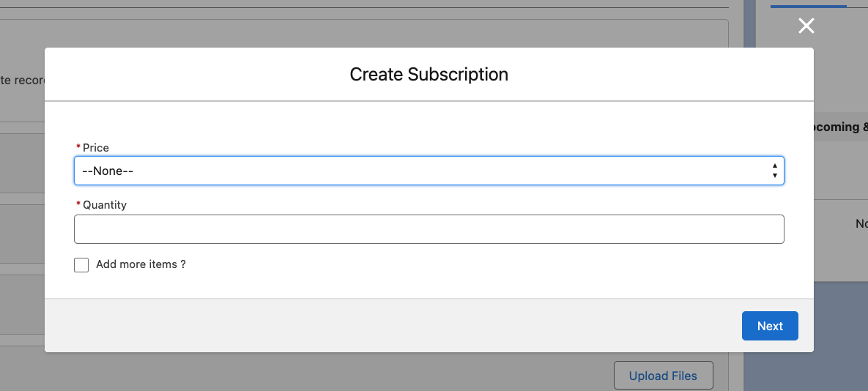Screen dimensions: 868x391
Task: Click the Create Subscription dialog title
Action: click(x=429, y=75)
